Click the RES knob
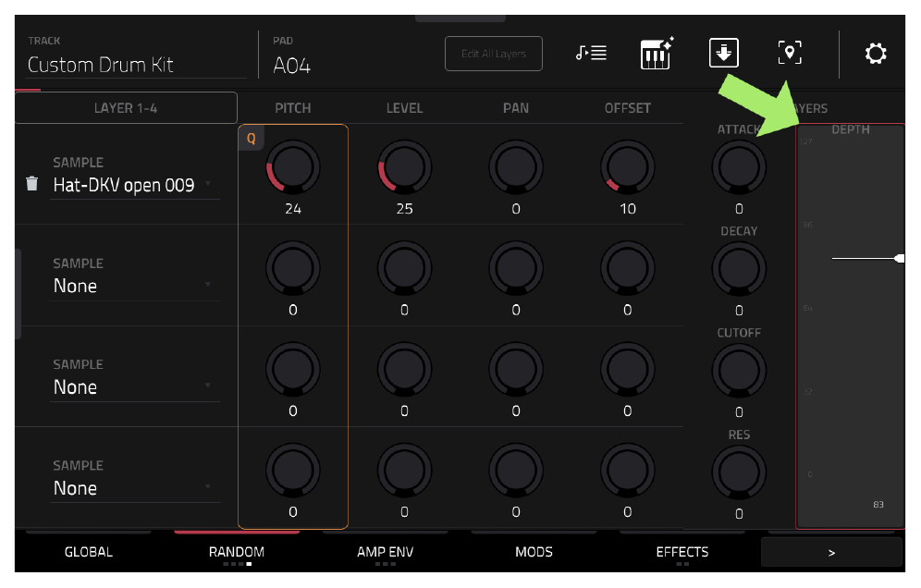 [739, 472]
